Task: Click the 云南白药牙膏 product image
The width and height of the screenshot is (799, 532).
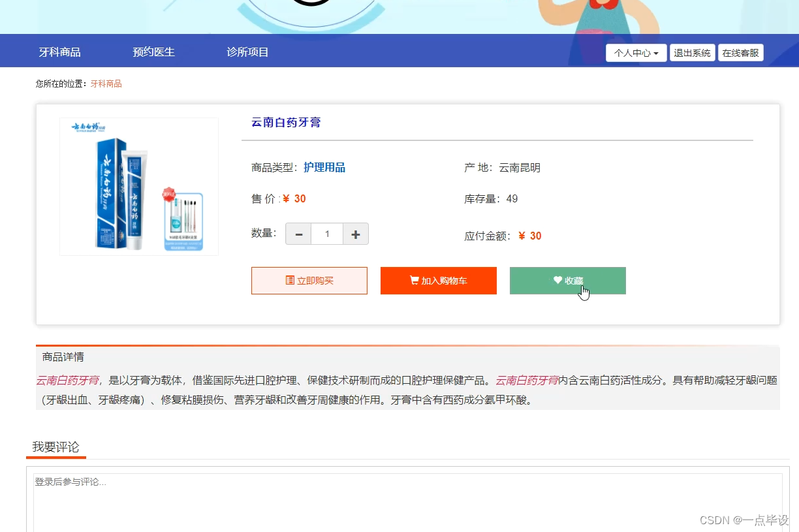Action: (x=138, y=187)
